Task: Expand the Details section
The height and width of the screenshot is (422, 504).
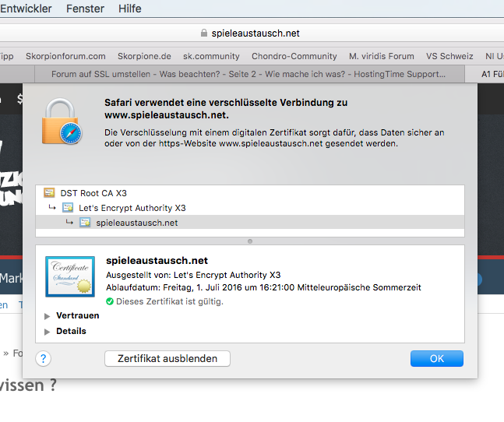Action: [48, 332]
